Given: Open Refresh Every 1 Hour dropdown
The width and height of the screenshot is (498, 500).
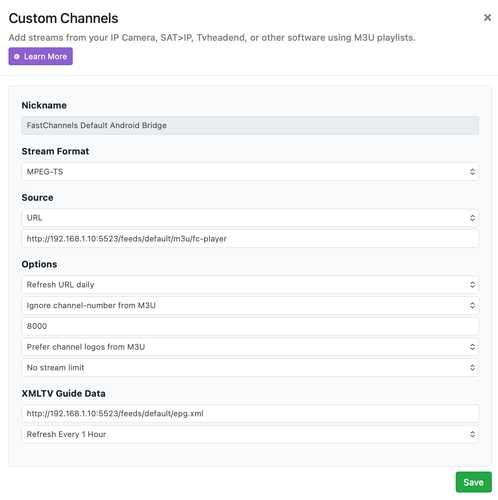Looking at the screenshot, I should pyautogui.click(x=250, y=434).
